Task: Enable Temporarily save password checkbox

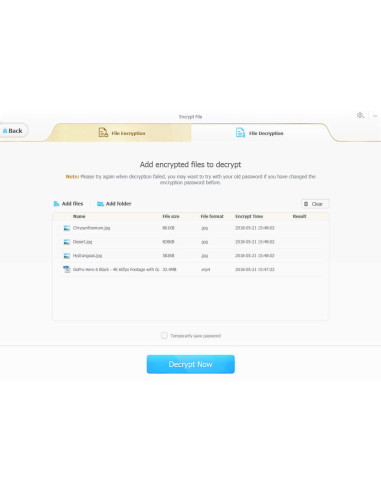Action: click(x=164, y=335)
